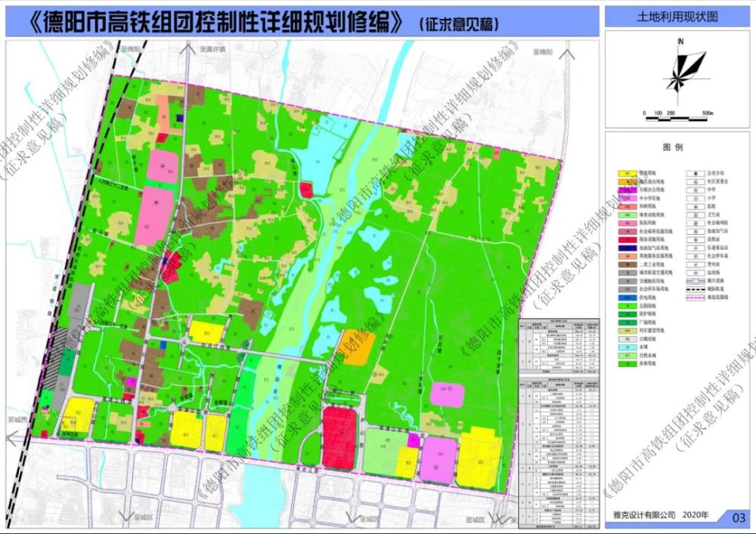Click the 城市道路 legend line sample
Viewport: 756px width, 534px height.
tap(695, 281)
